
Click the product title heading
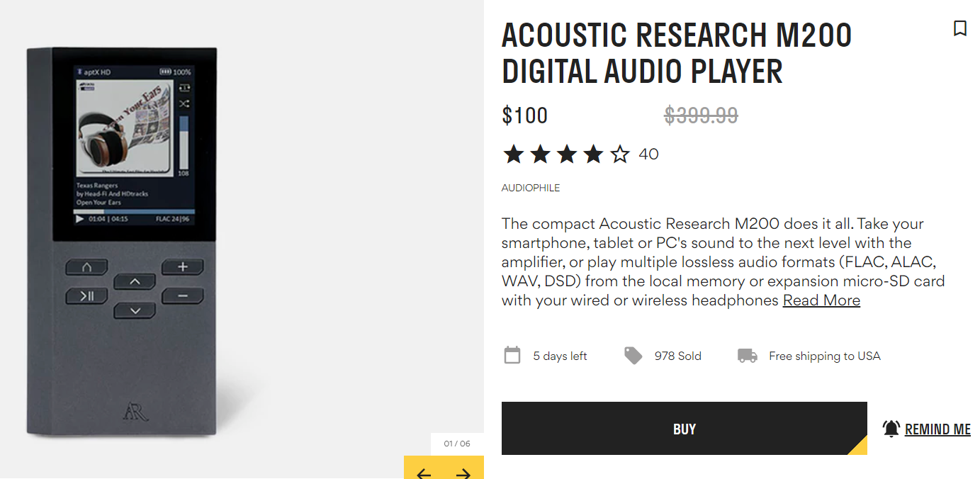(676, 53)
